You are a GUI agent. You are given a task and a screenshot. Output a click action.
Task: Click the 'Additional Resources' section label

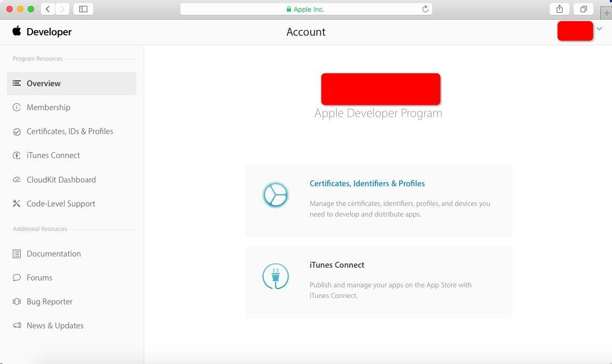pyautogui.click(x=40, y=229)
